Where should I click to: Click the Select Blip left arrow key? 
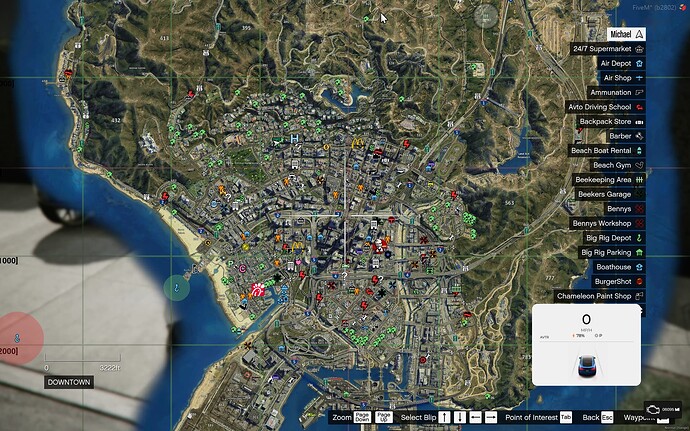coord(475,417)
